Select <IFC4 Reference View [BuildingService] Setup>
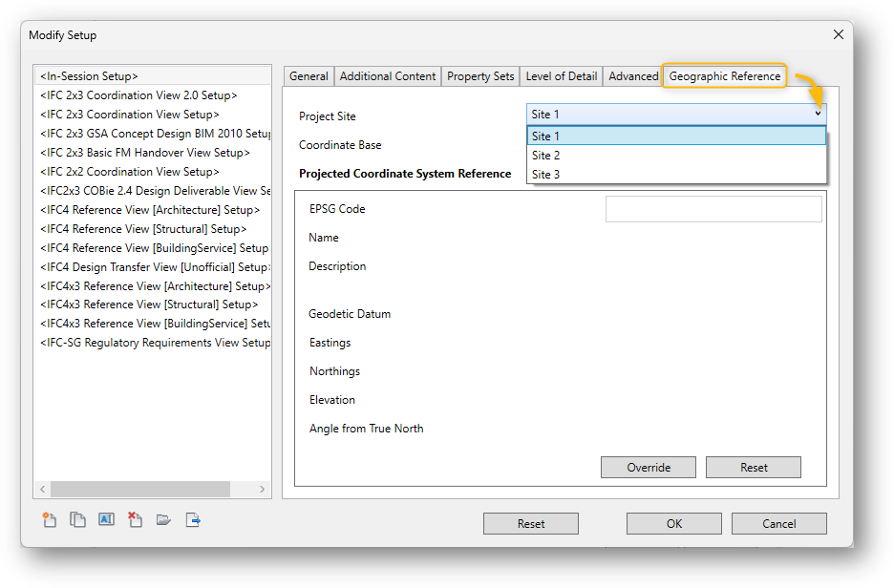This screenshot has width=894, height=588. tap(152, 248)
